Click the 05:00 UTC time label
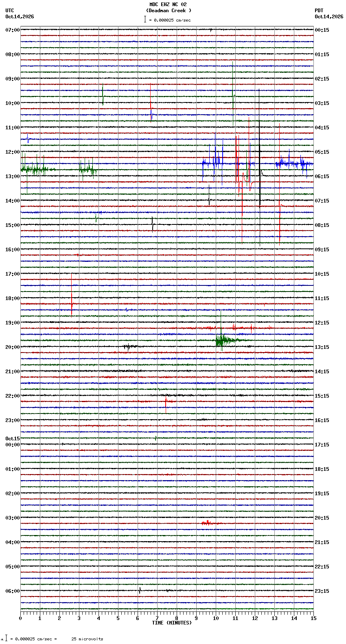 coord(13,567)
